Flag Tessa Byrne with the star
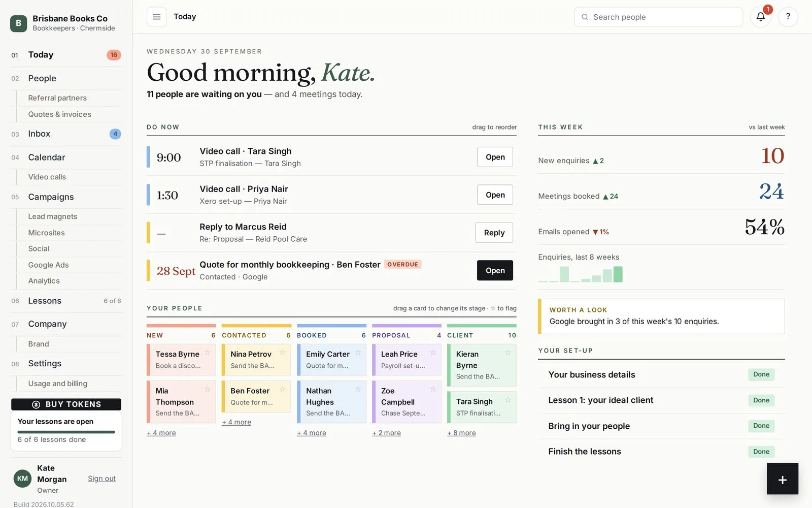The height and width of the screenshot is (508, 812). click(208, 353)
